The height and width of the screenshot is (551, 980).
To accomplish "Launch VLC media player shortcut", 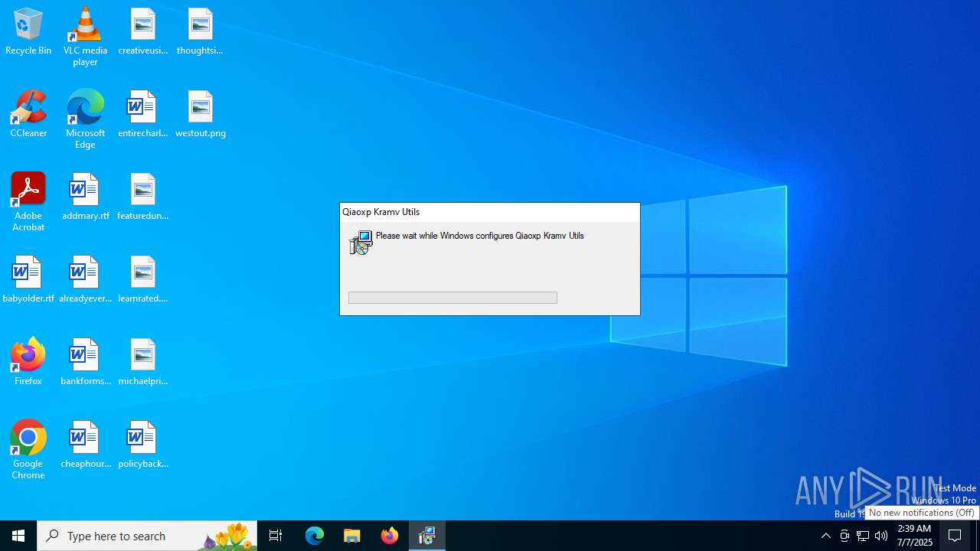I will coord(85,37).
